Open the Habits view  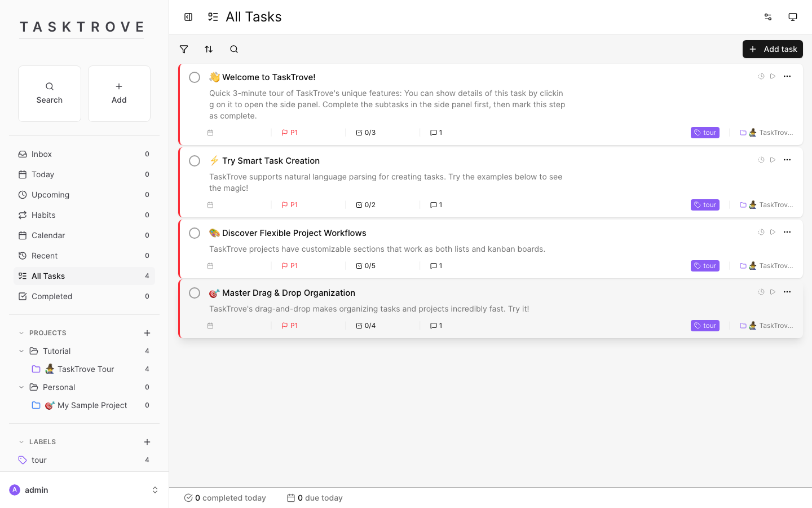pos(84,215)
